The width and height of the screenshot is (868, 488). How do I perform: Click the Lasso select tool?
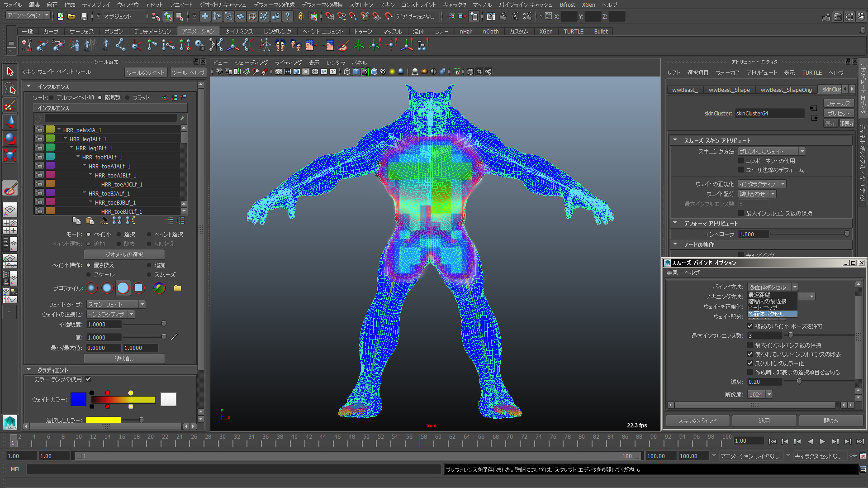coord(10,89)
